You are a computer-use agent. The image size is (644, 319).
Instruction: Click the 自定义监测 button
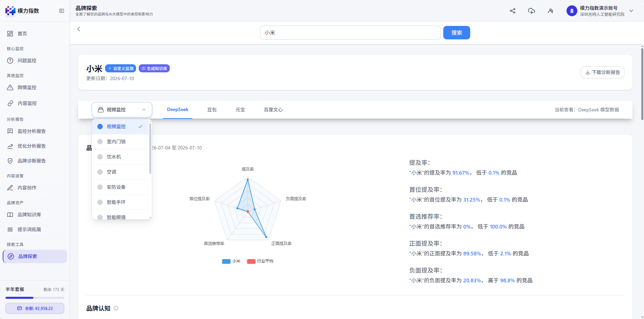point(121,68)
